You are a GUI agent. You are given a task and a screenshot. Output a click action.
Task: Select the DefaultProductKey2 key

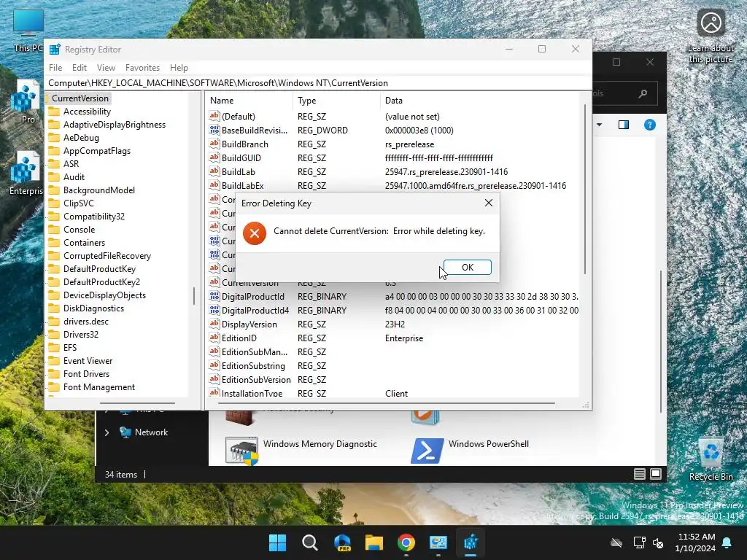(x=101, y=282)
